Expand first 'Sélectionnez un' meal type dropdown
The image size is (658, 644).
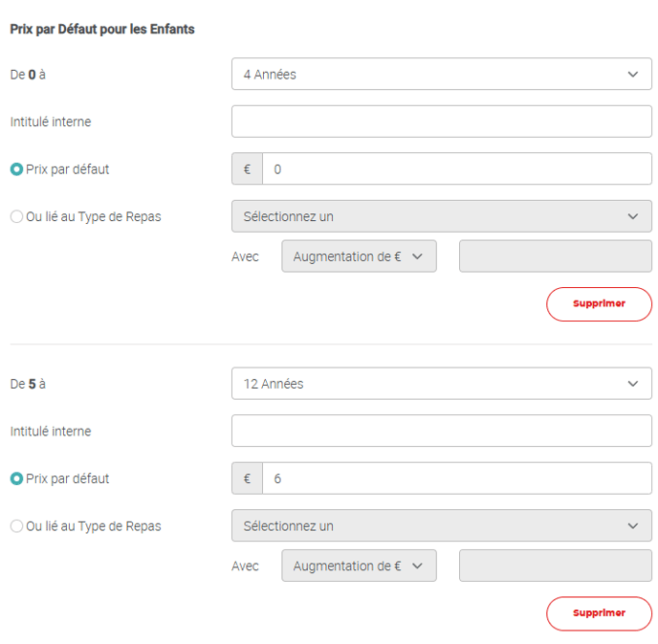point(441,216)
